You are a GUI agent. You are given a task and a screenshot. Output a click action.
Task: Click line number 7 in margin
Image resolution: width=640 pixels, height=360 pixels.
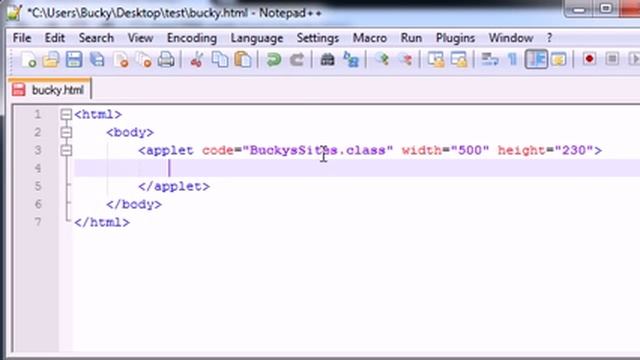[x=38, y=222]
